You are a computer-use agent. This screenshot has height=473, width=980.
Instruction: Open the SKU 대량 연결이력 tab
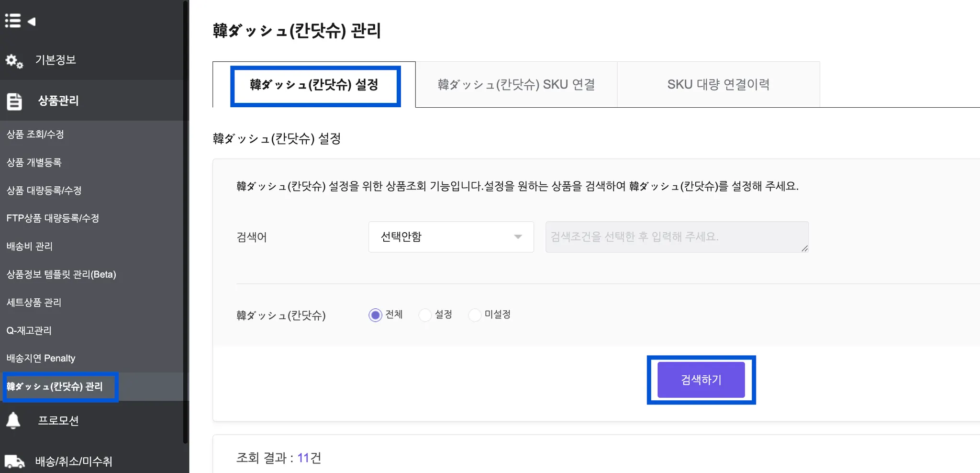pos(718,85)
